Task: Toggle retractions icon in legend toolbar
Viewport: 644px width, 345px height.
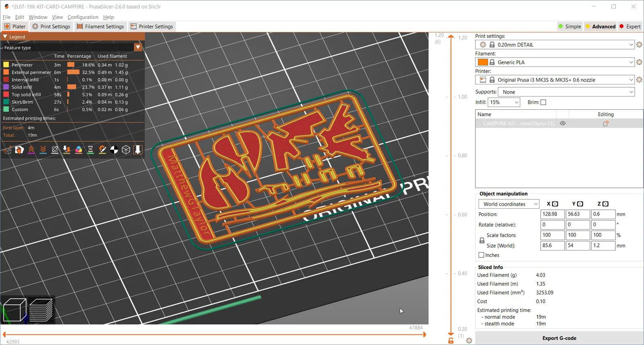Action: pos(31,150)
